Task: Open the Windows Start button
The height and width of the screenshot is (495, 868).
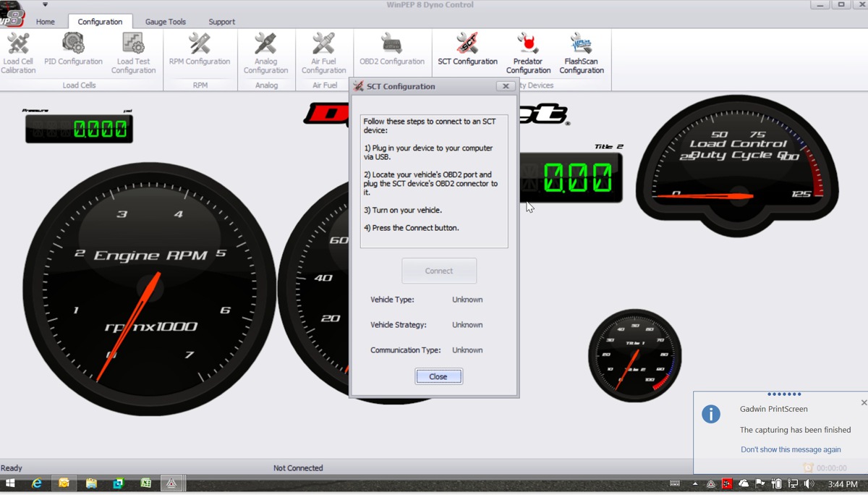Action: pyautogui.click(x=10, y=483)
